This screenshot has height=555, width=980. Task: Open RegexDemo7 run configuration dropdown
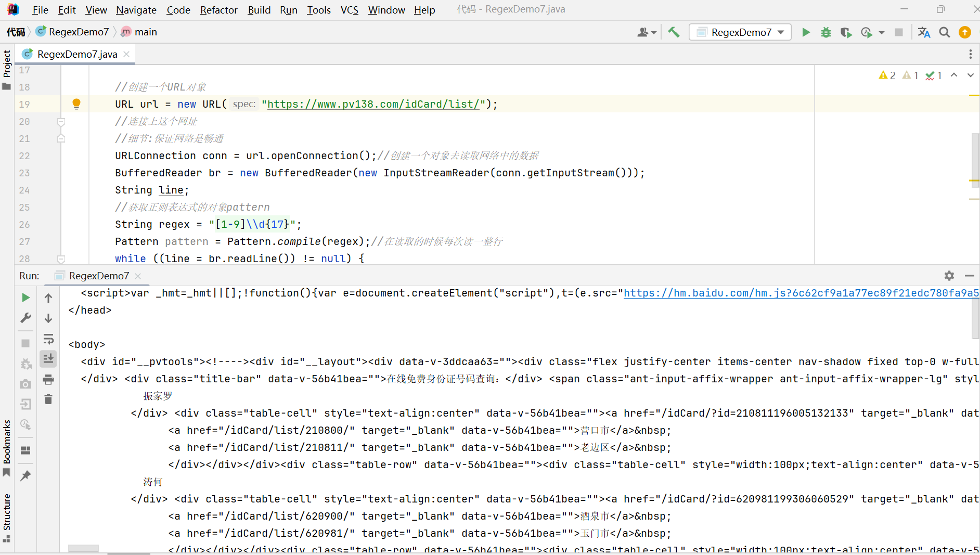[x=740, y=32]
